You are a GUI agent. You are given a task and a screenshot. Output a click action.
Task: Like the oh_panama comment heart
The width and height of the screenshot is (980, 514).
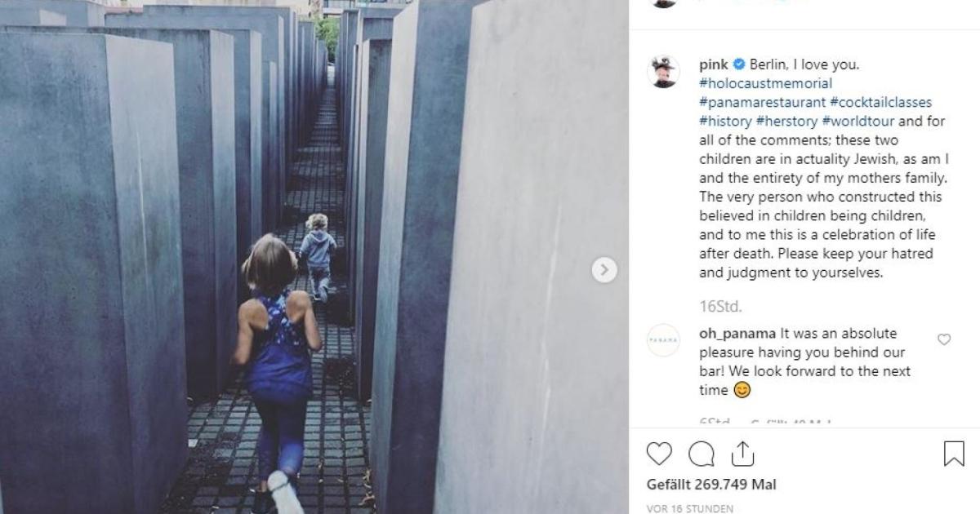point(944,339)
